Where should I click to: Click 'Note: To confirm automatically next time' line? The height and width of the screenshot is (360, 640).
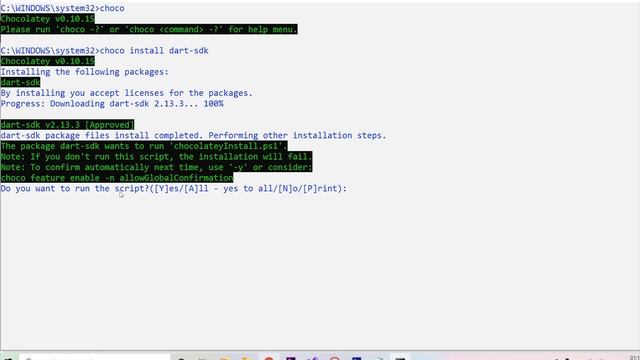[x=156, y=167]
